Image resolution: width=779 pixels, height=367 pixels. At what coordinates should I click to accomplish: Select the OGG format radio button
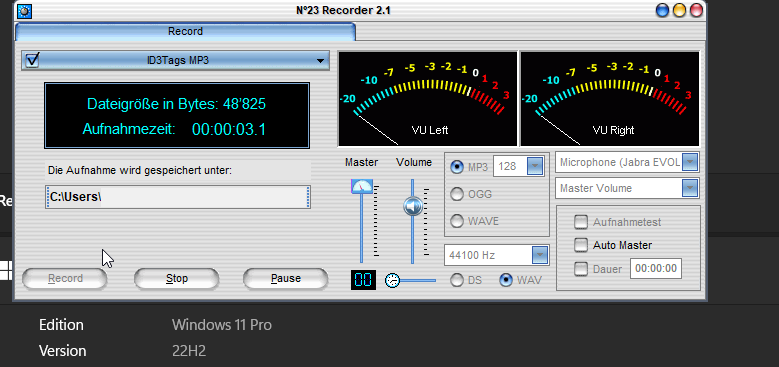pyautogui.click(x=457, y=194)
